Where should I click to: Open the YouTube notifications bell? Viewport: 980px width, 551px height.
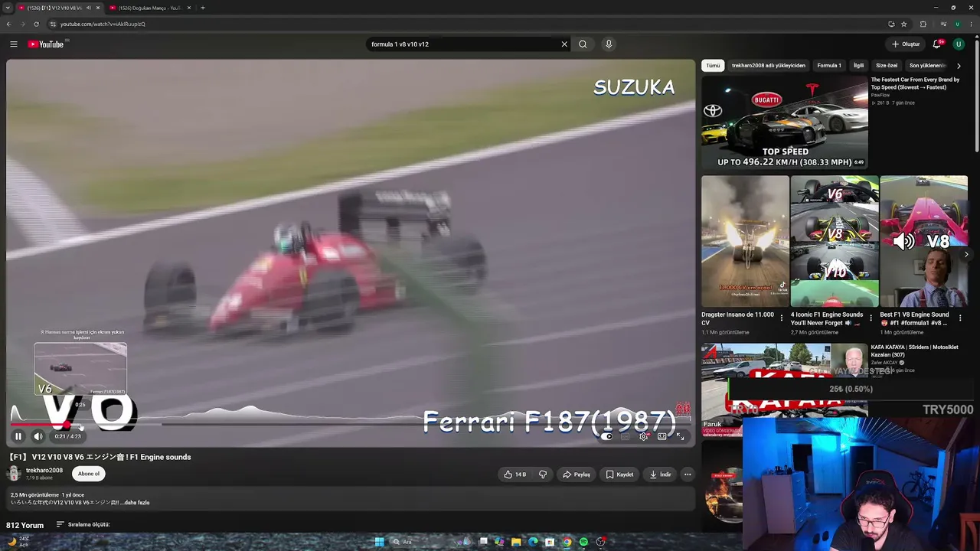coord(937,44)
